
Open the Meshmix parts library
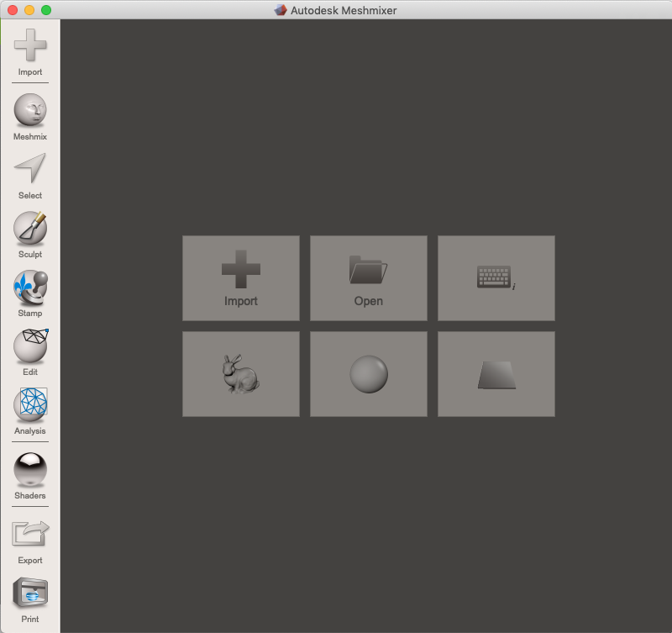(x=29, y=112)
